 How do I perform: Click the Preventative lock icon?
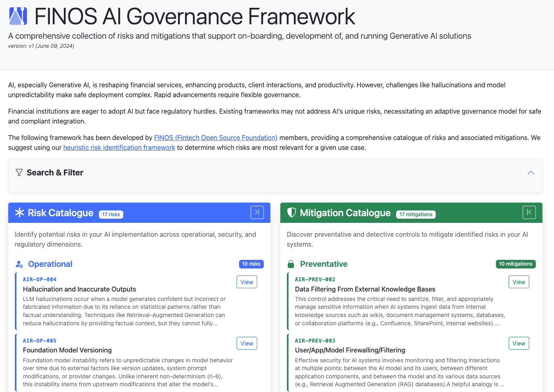point(291,264)
